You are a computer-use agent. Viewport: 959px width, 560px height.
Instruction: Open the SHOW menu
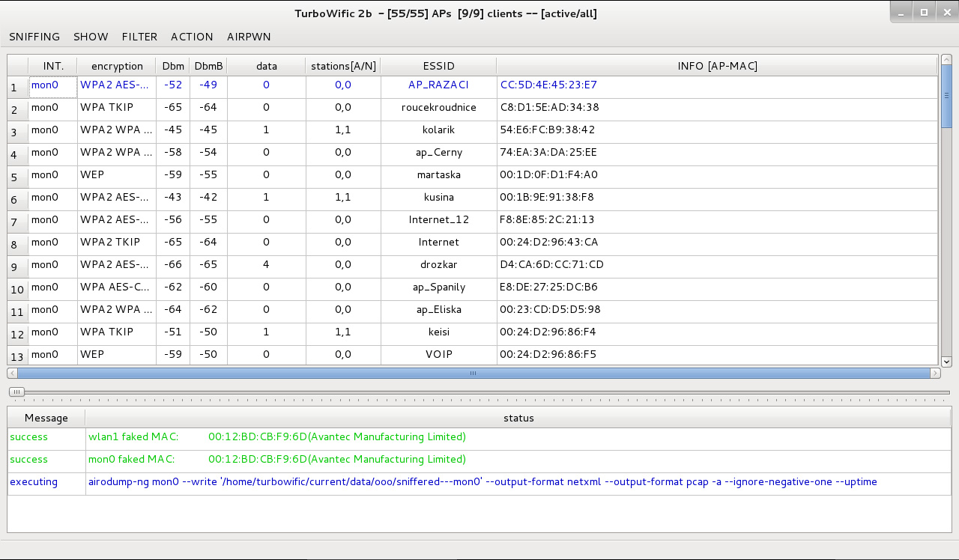(x=91, y=37)
